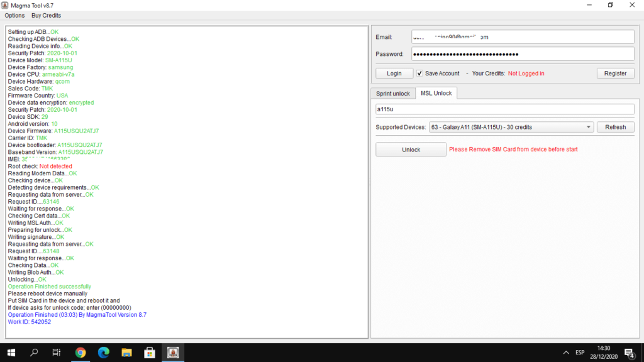Click the a115u device search field
644x362 pixels.
pos(504,109)
